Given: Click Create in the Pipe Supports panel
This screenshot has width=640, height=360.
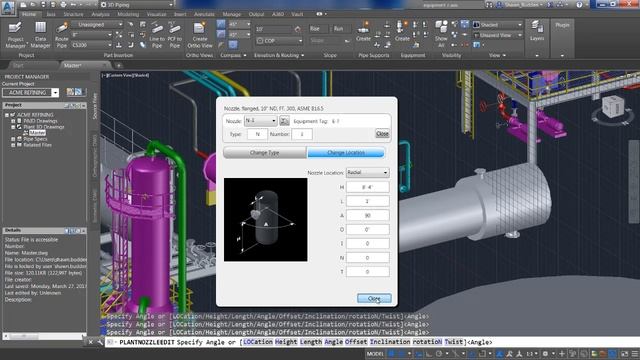Looking at the screenshot, I should pyautogui.click(x=363, y=31).
